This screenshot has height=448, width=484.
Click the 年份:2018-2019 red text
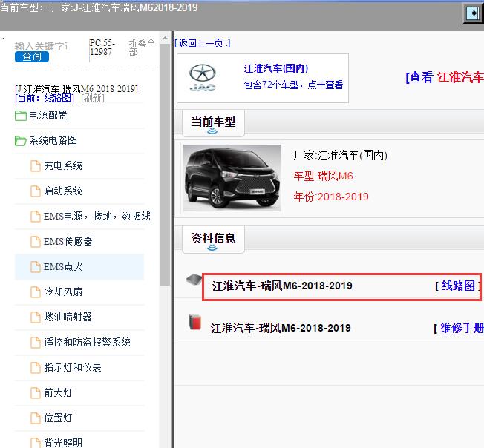(x=331, y=197)
